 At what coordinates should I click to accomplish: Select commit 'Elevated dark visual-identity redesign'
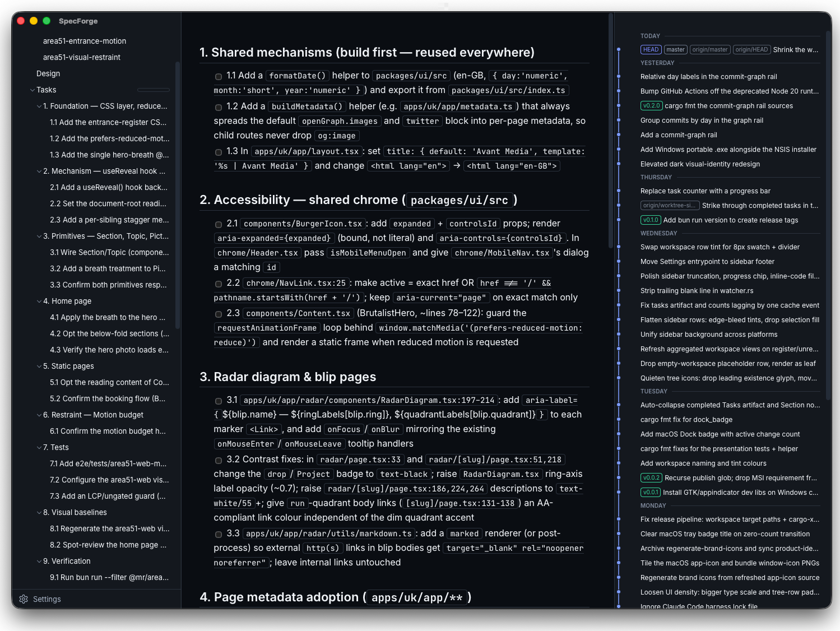coord(700,164)
